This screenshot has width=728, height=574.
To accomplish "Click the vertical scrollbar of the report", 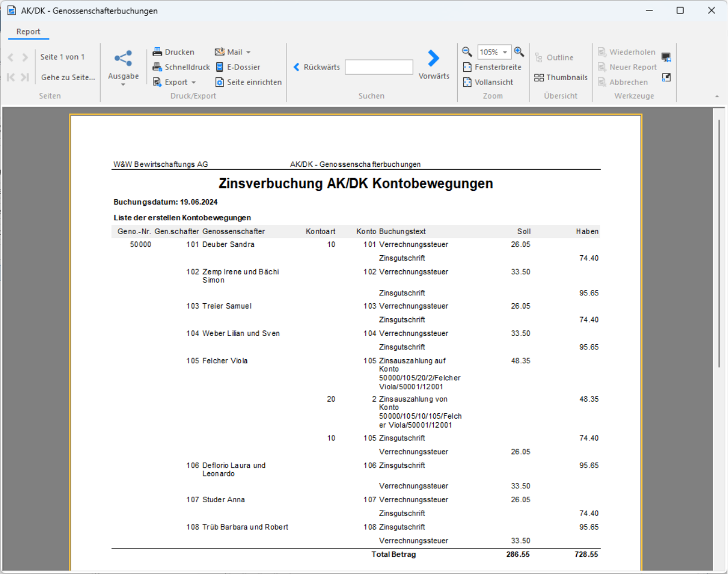I will 719,243.
